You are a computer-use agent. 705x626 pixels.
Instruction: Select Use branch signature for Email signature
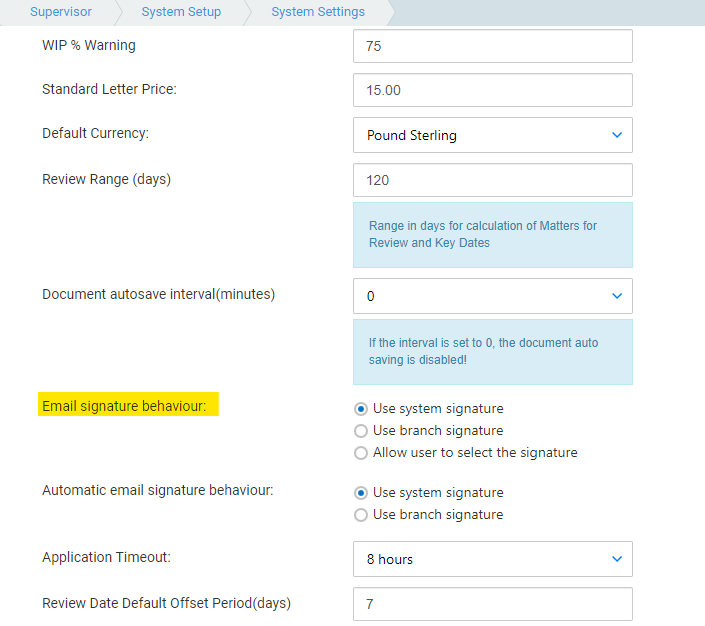click(361, 431)
